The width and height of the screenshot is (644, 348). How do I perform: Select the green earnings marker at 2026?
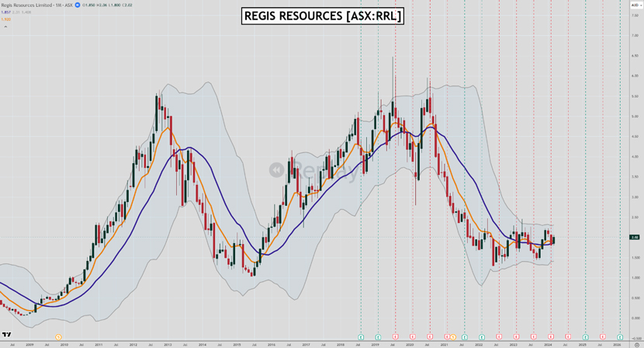tap(620, 337)
